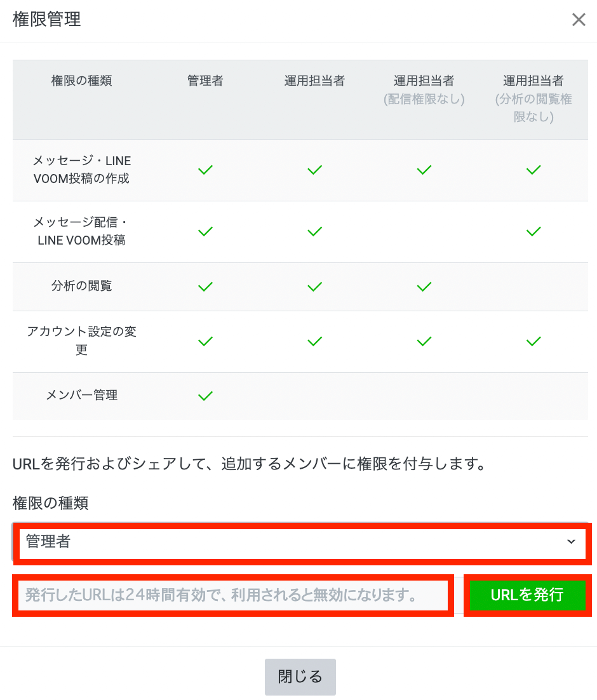This screenshot has width=597, height=700.
Task: Click 分析の閲覧権限なし checkmark in アカウント設定の変更 row
Action: pos(533,342)
